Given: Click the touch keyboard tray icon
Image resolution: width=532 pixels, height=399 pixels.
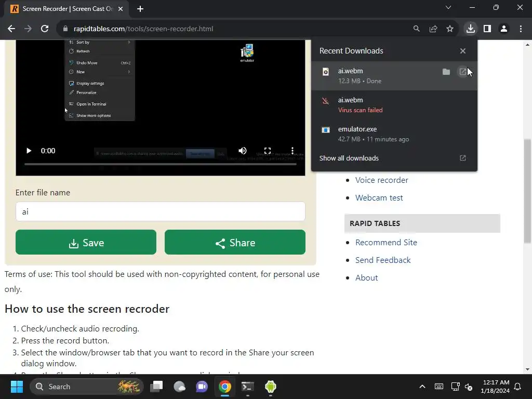Looking at the screenshot, I should tap(438, 387).
